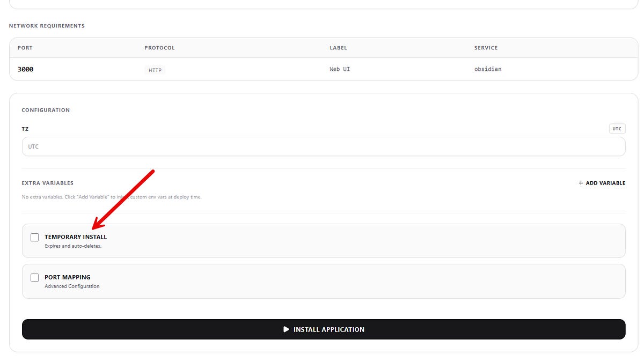The height and width of the screenshot is (362, 644).
Task: Click Add Variable button
Action: pos(602,183)
